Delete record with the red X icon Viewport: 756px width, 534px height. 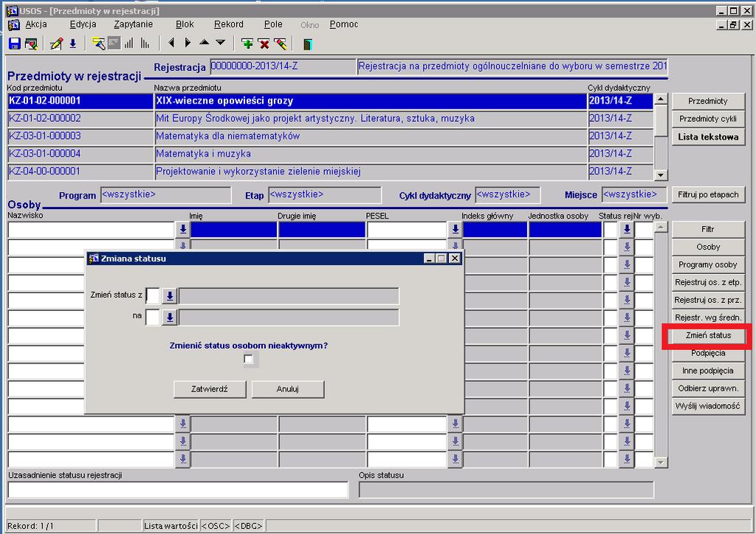(x=264, y=44)
